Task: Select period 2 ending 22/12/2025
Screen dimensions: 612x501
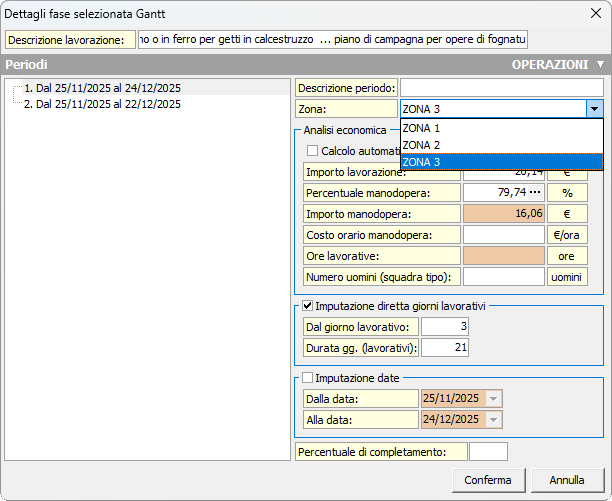Action: [102, 103]
